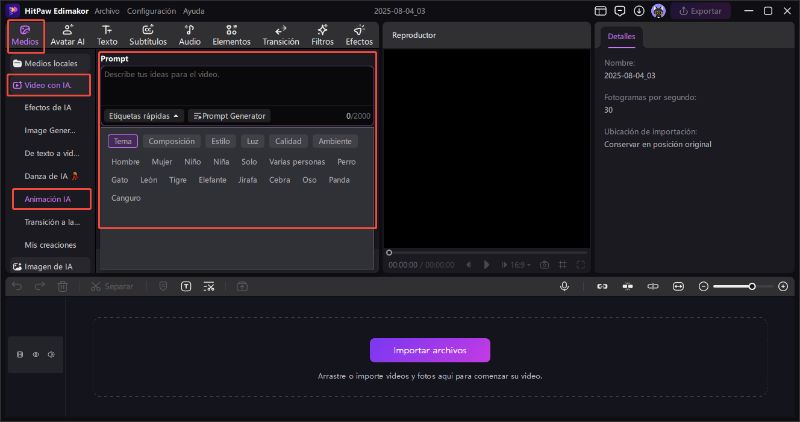800x422 pixels.
Task: Open the Filtros tab
Action: 322,36
